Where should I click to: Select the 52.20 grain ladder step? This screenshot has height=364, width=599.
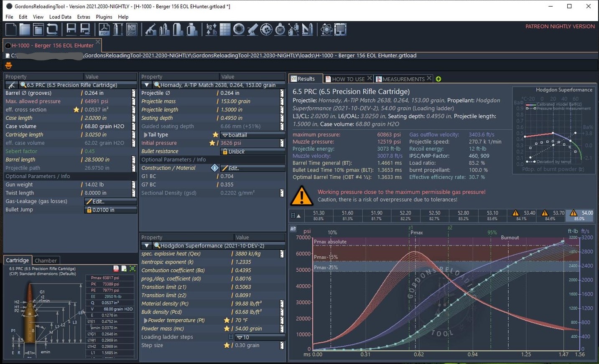(x=405, y=215)
